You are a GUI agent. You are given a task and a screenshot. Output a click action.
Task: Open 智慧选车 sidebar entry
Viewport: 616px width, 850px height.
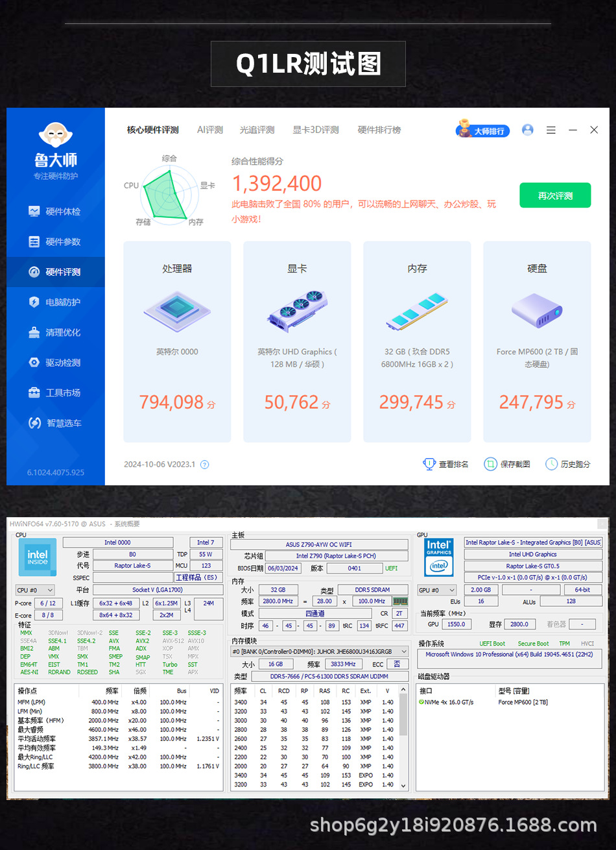[x=55, y=423]
